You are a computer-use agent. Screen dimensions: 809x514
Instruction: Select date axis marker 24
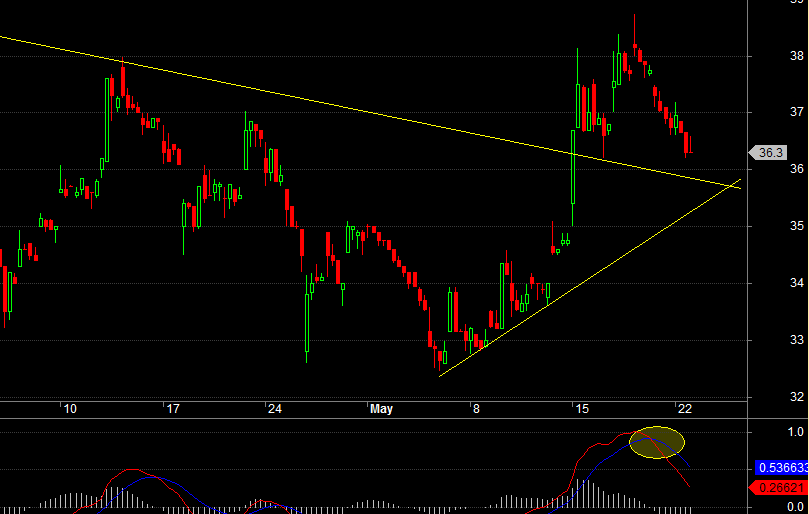(x=274, y=409)
